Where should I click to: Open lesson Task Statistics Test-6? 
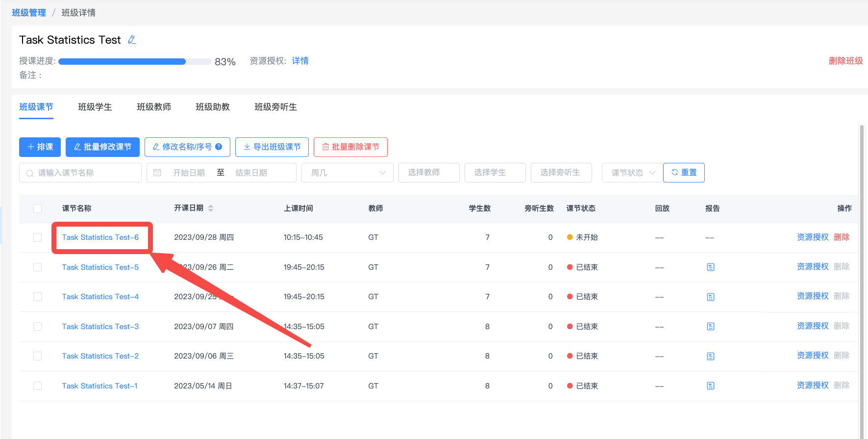[100, 237]
